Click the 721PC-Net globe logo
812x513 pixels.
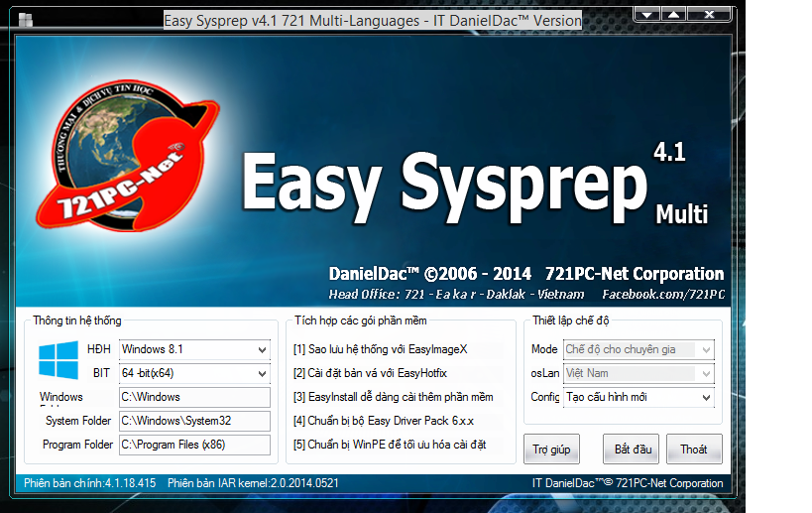point(128,156)
